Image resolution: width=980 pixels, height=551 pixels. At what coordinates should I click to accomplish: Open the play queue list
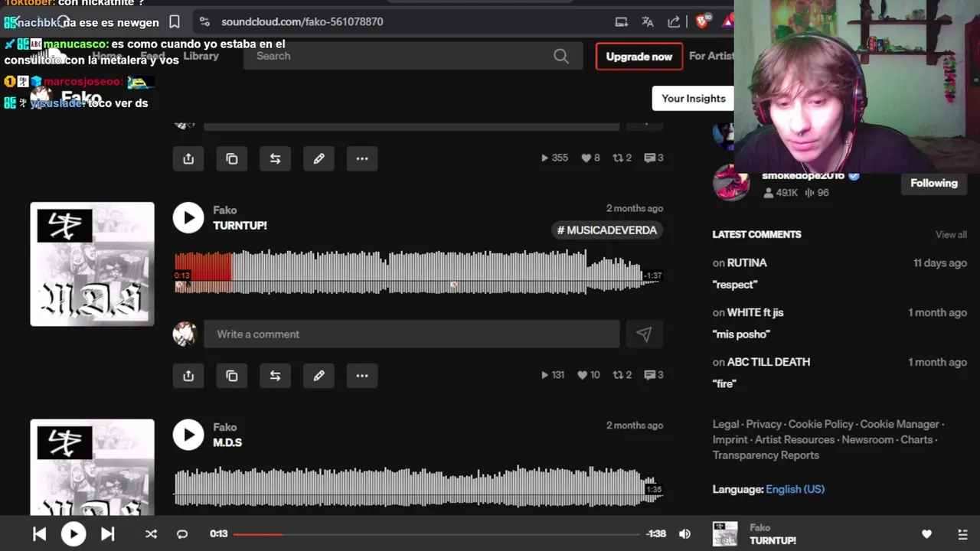click(x=962, y=534)
